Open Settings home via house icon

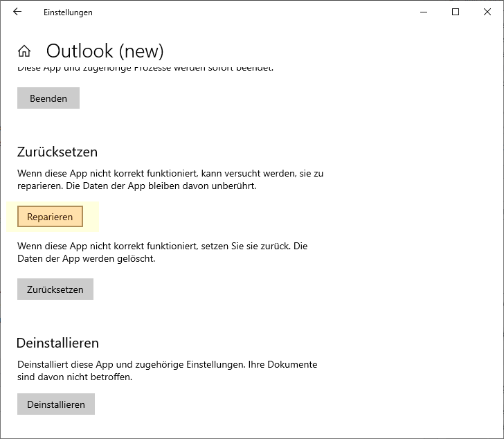[24, 51]
